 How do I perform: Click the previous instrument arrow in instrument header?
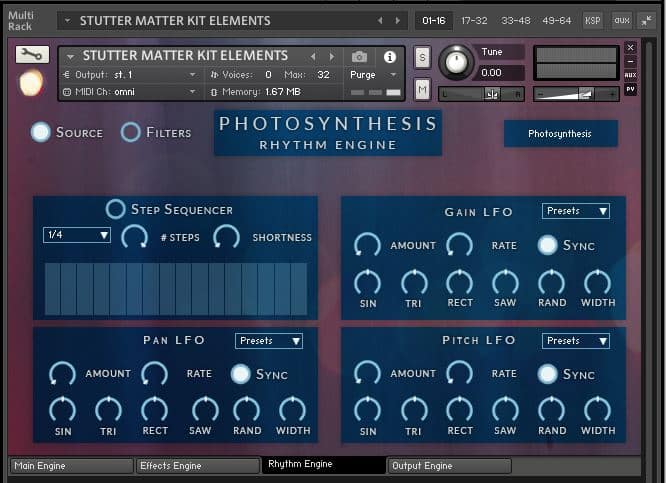tap(313, 56)
